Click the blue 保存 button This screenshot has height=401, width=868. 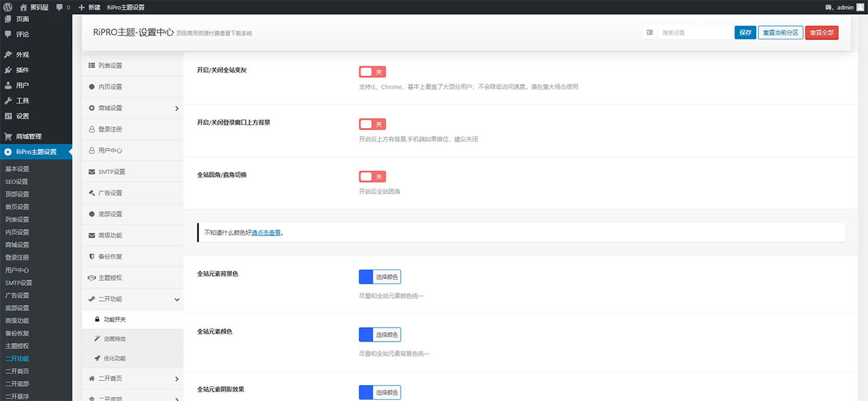tap(745, 33)
